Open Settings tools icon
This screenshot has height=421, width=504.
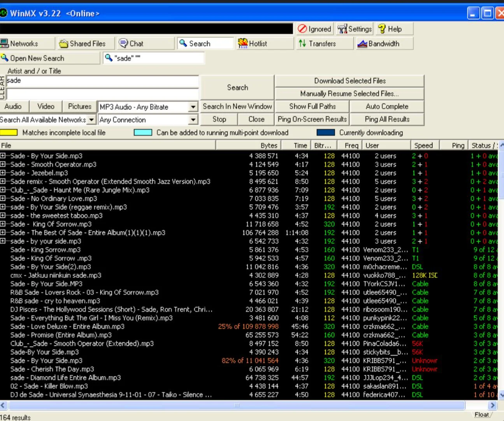click(x=342, y=29)
